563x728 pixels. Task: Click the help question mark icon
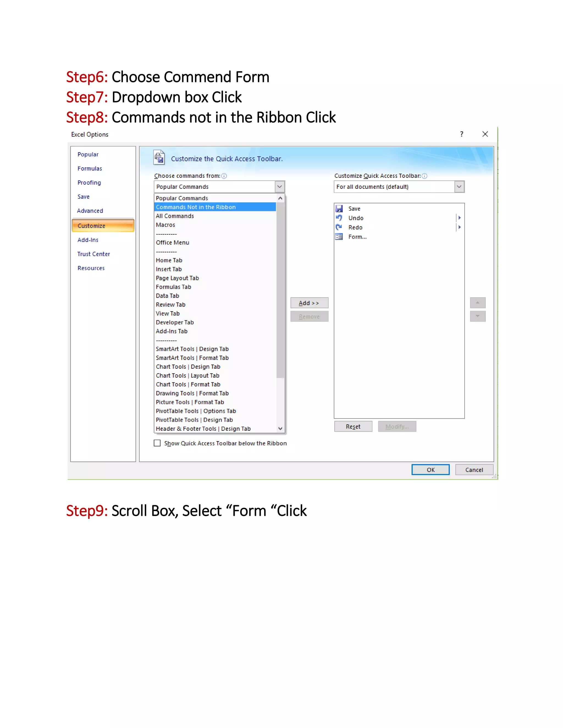tap(462, 134)
